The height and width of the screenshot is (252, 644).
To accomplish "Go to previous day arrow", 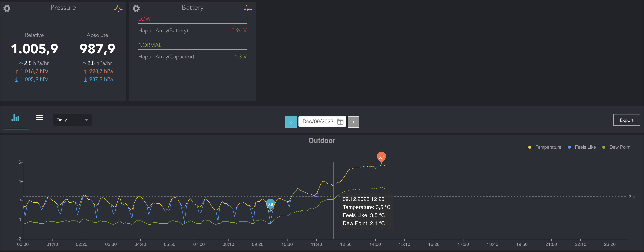I will click(x=291, y=122).
